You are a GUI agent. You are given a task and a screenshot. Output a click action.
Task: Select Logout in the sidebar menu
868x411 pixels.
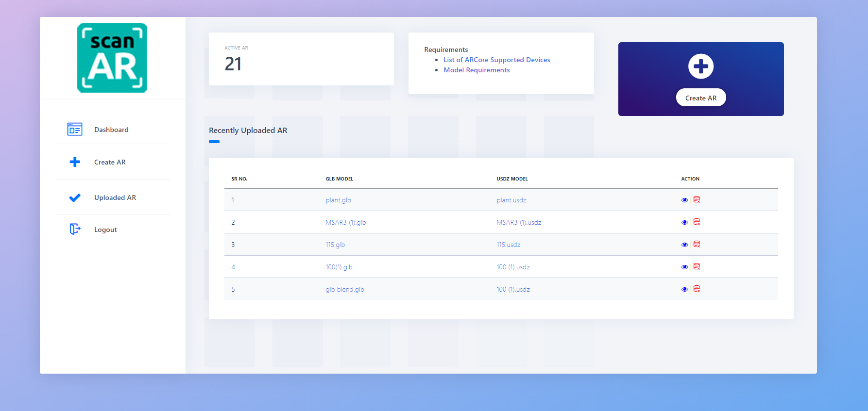click(105, 230)
